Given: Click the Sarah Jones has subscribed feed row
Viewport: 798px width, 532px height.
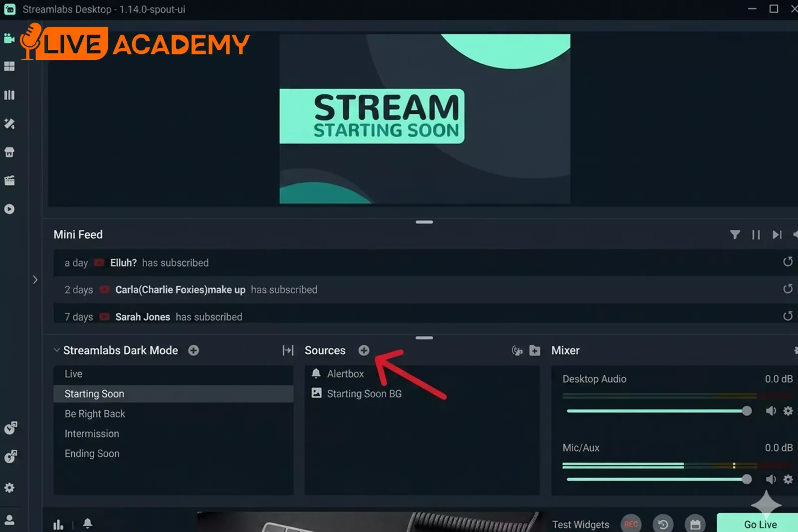Looking at the screenshot, I should tap(425, 315).
